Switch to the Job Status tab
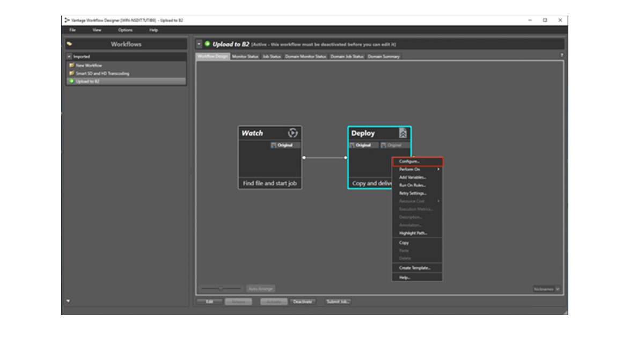 [272, 56]
